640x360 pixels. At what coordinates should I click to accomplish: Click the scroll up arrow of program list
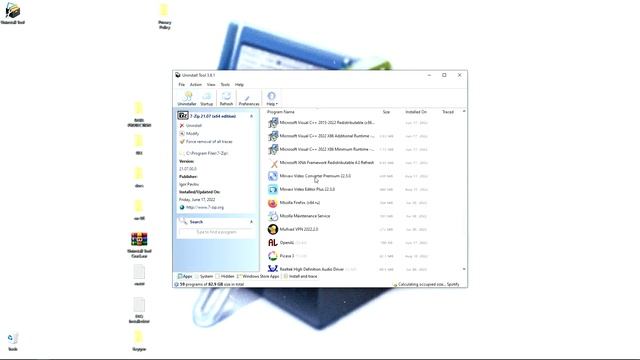(x=464, y=111)
